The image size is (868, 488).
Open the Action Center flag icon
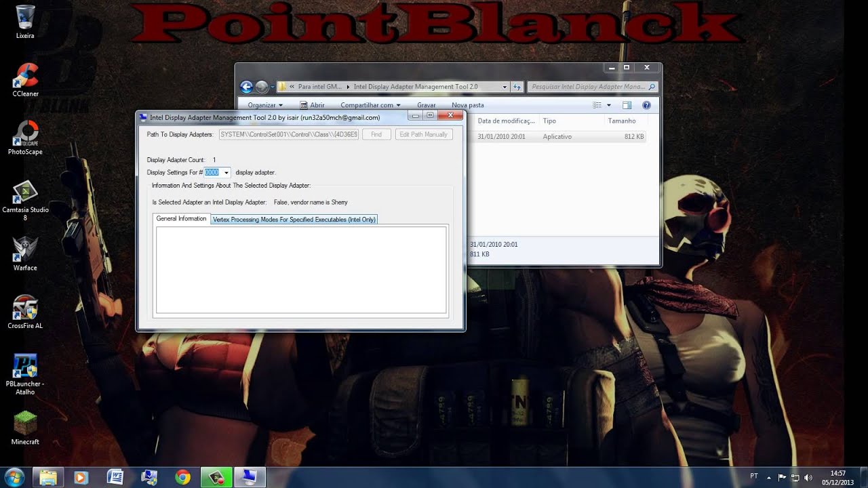(x=783, y=477)
